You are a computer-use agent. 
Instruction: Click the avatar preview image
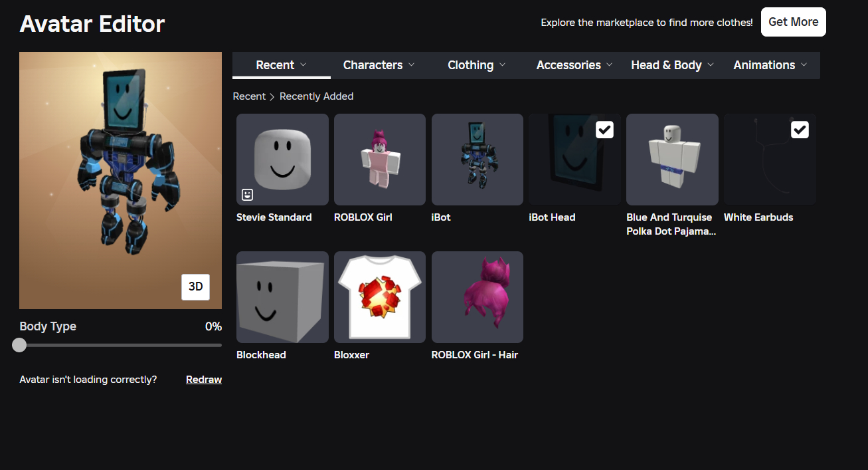tap(120, 180)
